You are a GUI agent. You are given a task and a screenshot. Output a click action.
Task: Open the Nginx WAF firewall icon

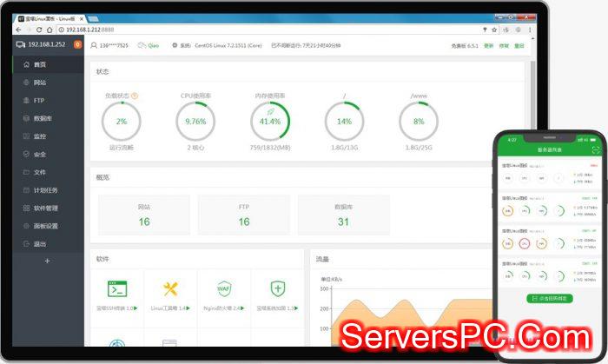pos(224,289)
